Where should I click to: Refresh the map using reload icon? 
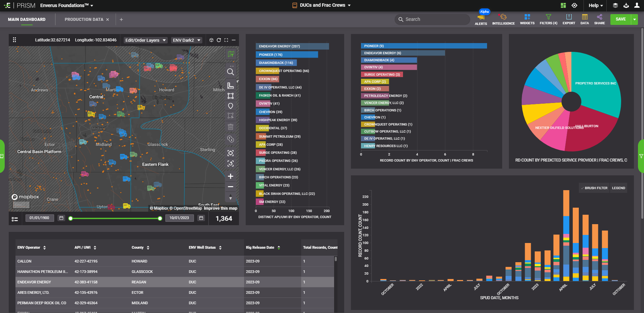pyautogui.click(x=219, y=40)
